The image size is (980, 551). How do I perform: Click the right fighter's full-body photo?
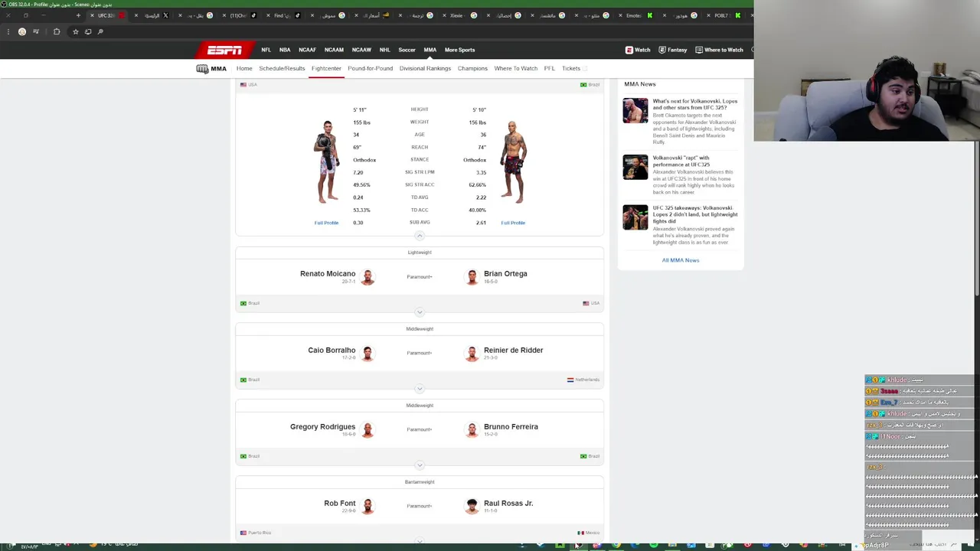[513, 161]
